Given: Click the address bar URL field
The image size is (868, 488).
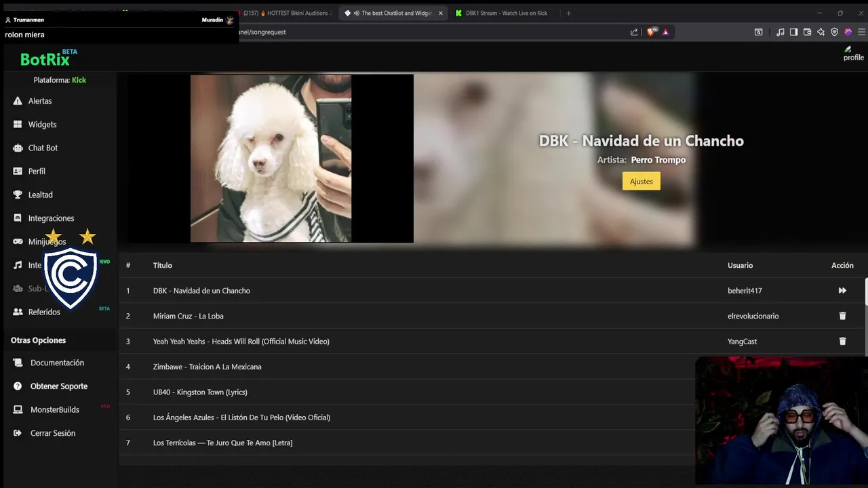Looking at the screenshot, I should coord(434,32).
